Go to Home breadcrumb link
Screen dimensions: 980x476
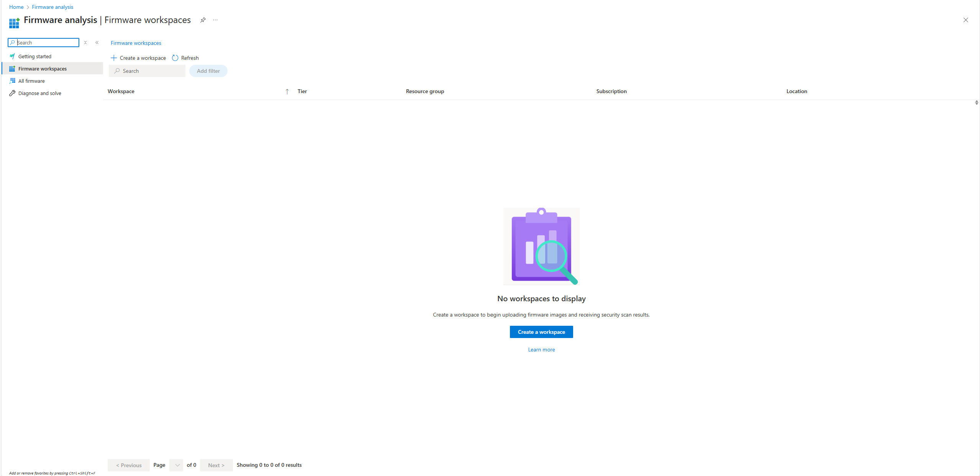click(16, 7)
